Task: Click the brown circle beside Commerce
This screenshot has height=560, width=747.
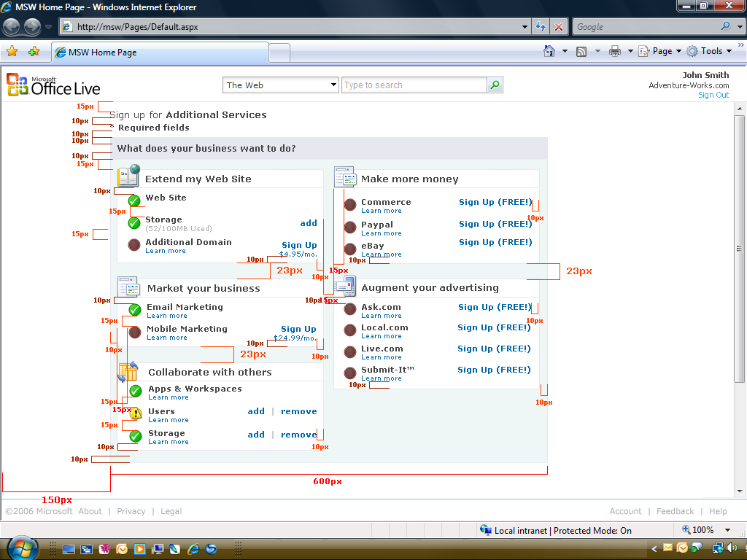Action: pos(350,205)
